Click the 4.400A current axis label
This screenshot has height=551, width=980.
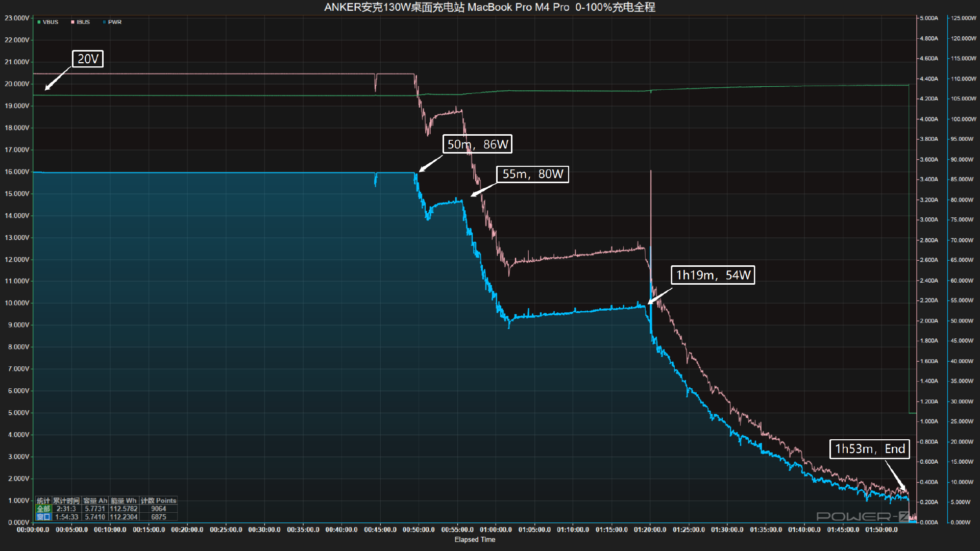point(929,79)
